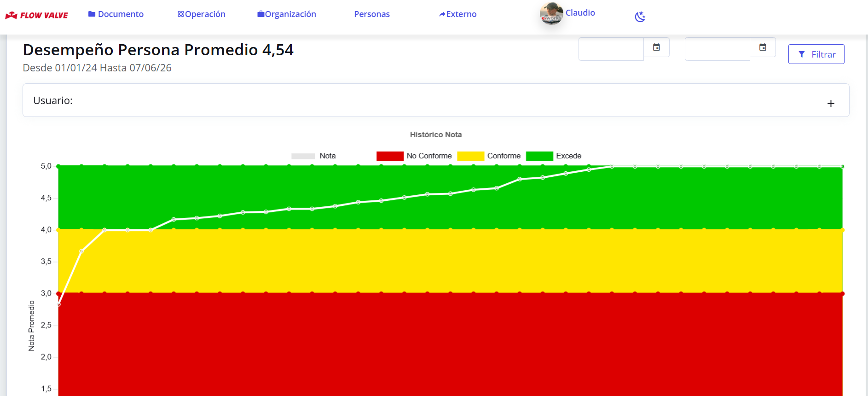This screenshot has height=396, width=868.
Task: Open the Externo menu
Action: tap(458, 14)
